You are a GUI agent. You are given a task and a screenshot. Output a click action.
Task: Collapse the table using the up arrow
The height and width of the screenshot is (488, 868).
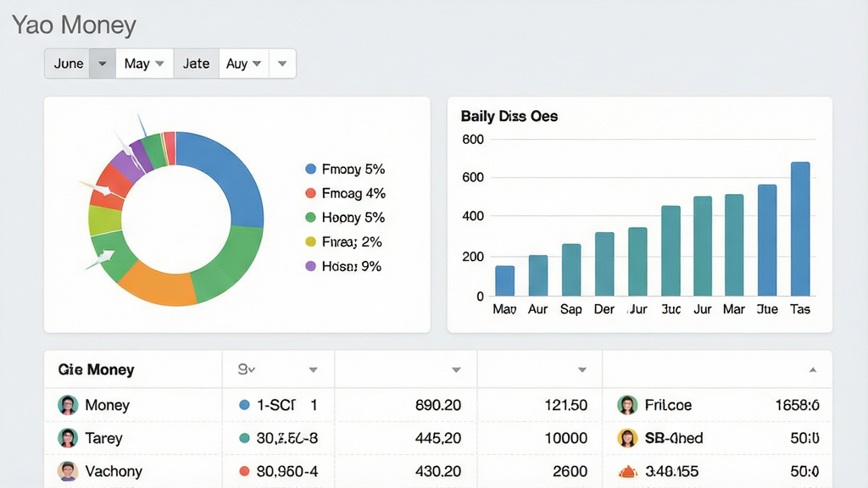[x=813, y=369]
